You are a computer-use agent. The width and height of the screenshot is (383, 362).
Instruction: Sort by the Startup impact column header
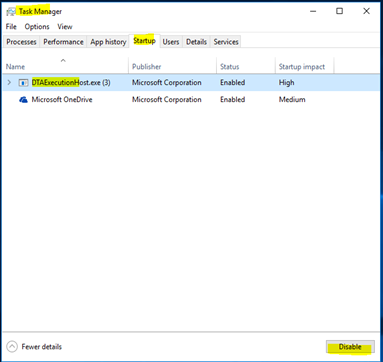(x=305, y=65)
